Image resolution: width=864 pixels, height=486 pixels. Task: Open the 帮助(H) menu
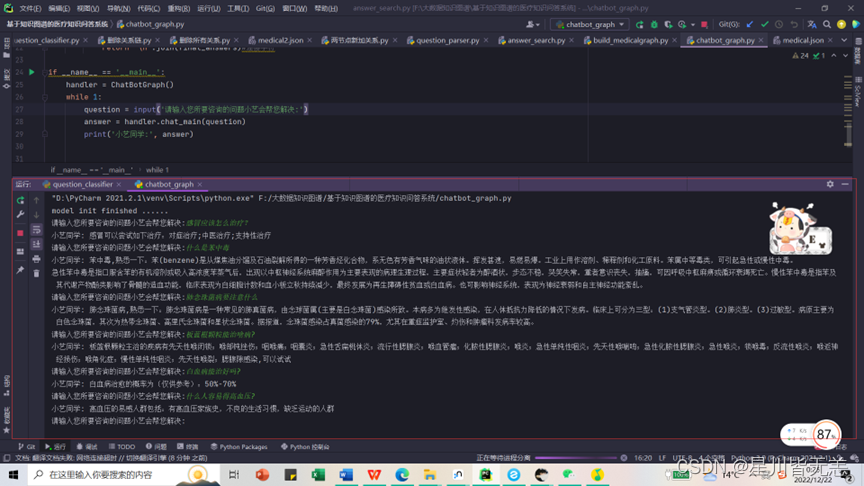point(326,8)
